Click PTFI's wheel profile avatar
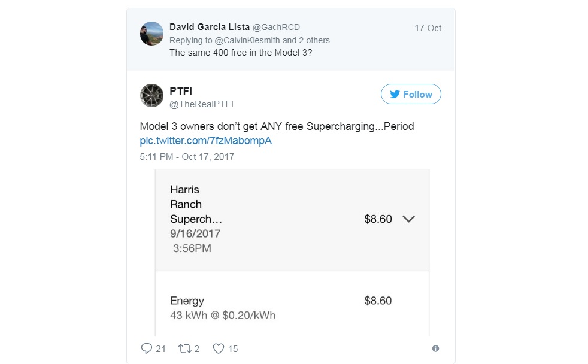Viewport: 588px width, 364px height. tap(151, 96)
